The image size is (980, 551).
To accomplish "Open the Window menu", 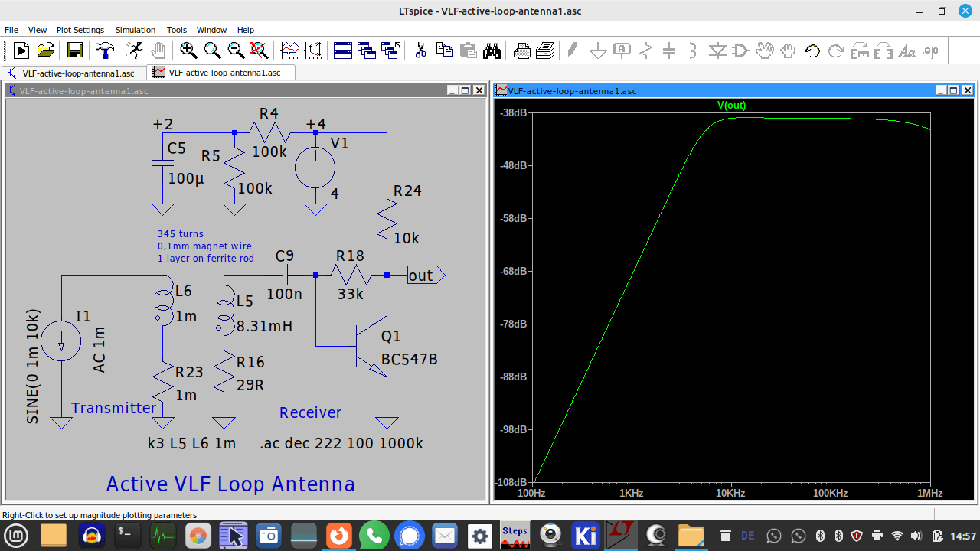I will coord(211,30).
